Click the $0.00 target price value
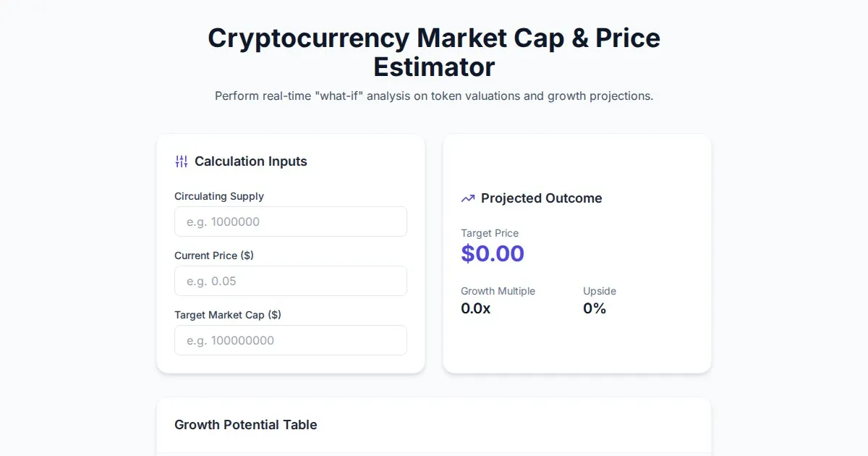This screenshot has height=456, width=868. [x=493, y=253]
